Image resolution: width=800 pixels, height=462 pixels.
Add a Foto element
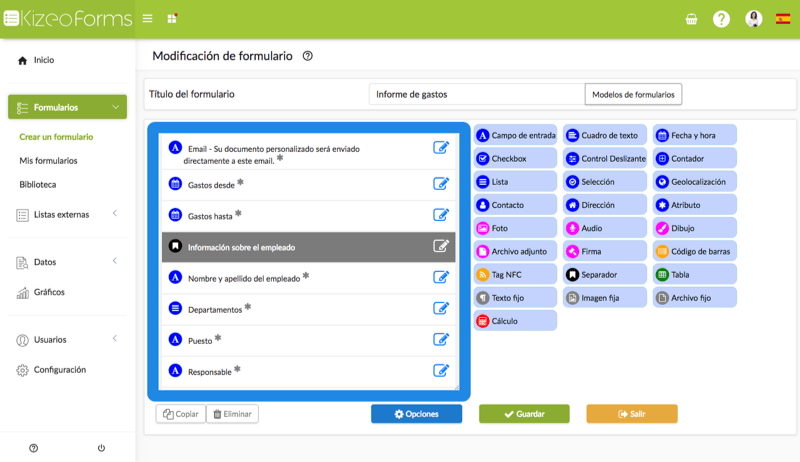point(515,228)
